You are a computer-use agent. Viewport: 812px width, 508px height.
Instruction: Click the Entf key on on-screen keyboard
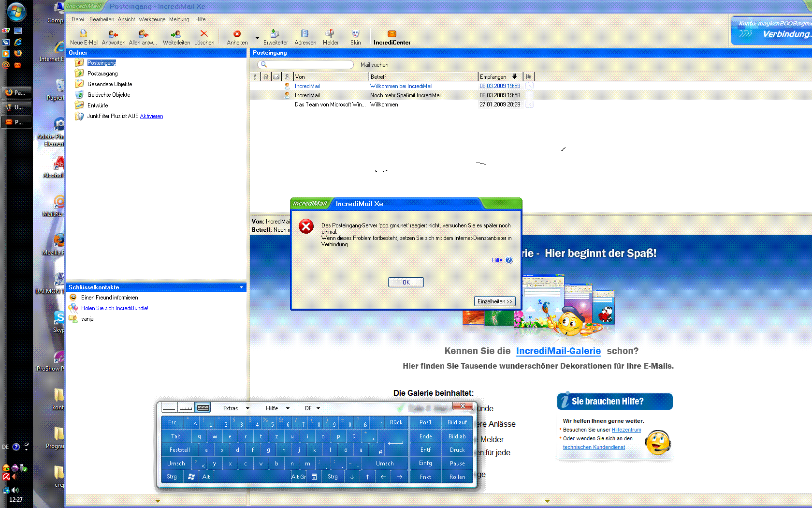click(425, 450)
